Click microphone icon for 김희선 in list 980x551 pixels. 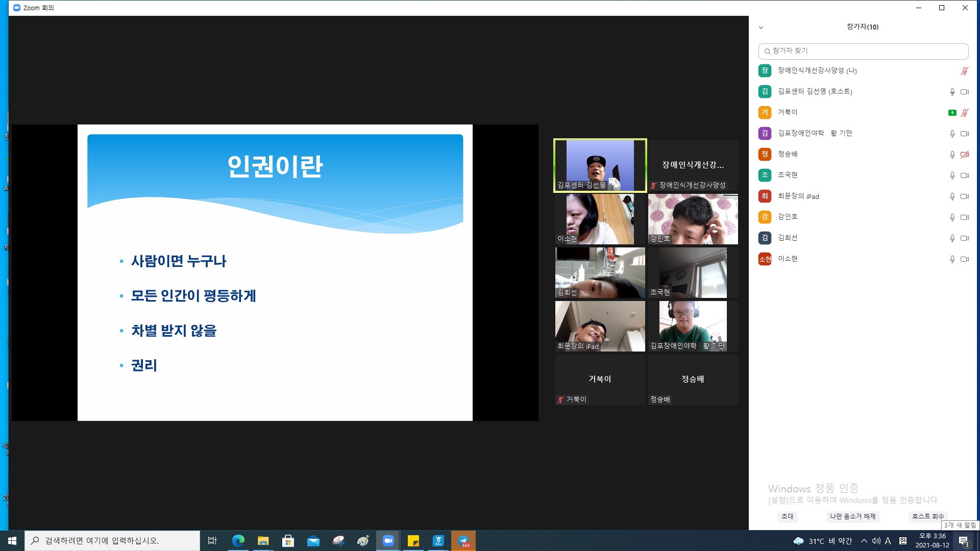tap(952, 238)
